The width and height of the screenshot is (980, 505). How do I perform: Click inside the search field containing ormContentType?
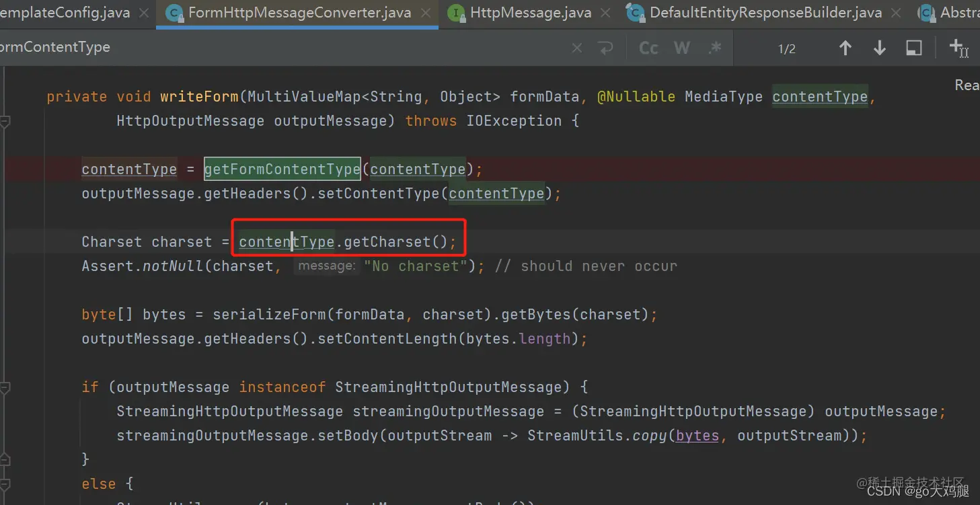(x=282, y=48)
